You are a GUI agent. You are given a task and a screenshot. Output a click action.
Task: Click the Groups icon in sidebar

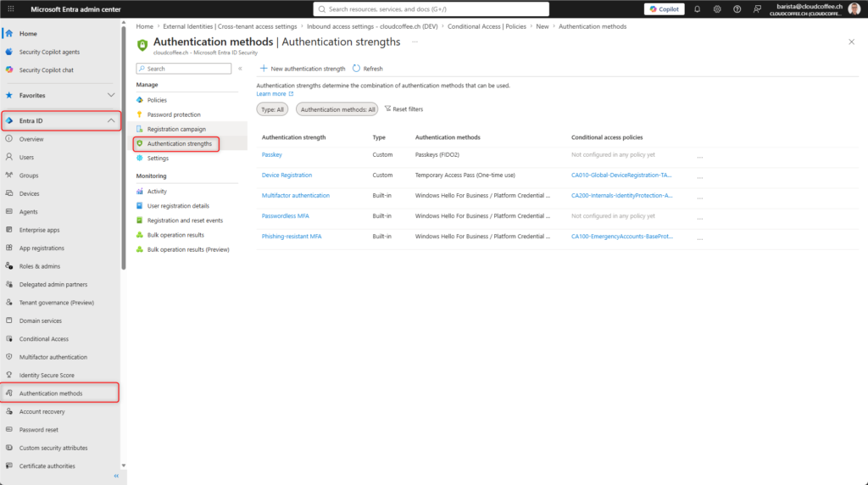[8, 175]
